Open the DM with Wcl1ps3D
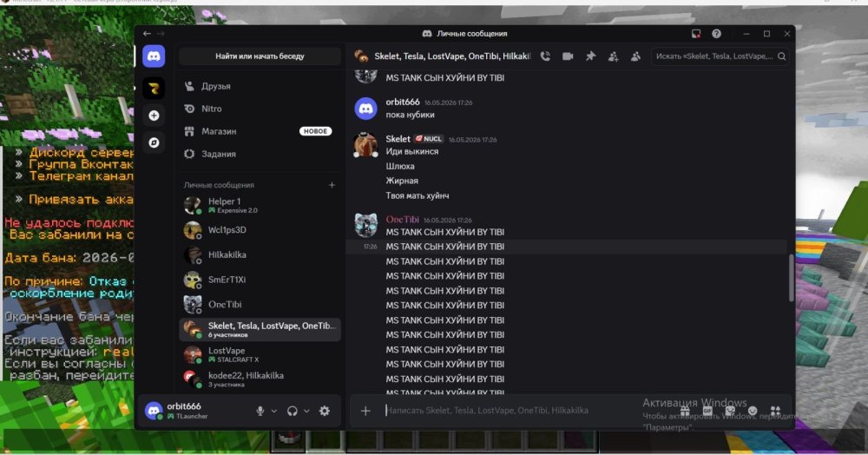This screenshot has height=455, width=868. (x=260, y=230)
